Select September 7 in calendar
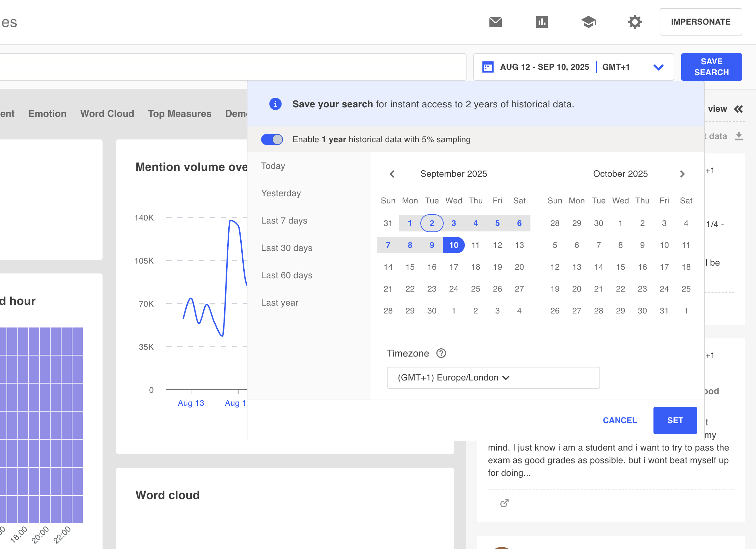Screen dimensions: 756x549 pos(388,245)
